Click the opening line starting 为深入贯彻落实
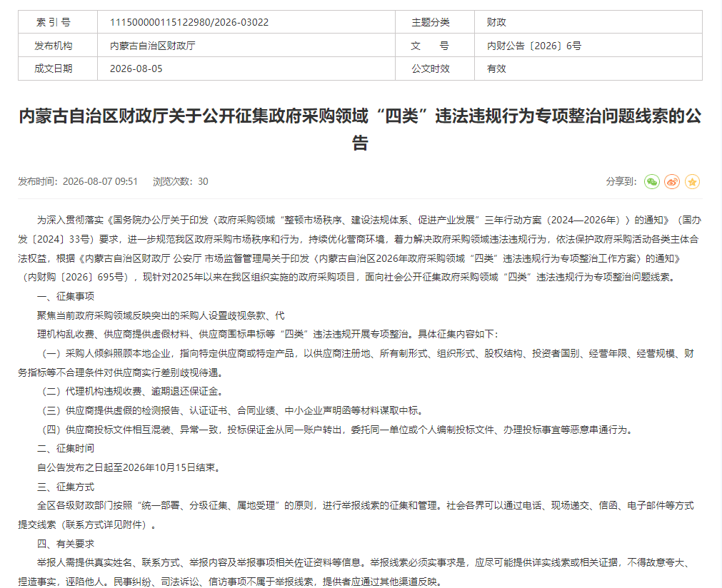 click(369, 220)
